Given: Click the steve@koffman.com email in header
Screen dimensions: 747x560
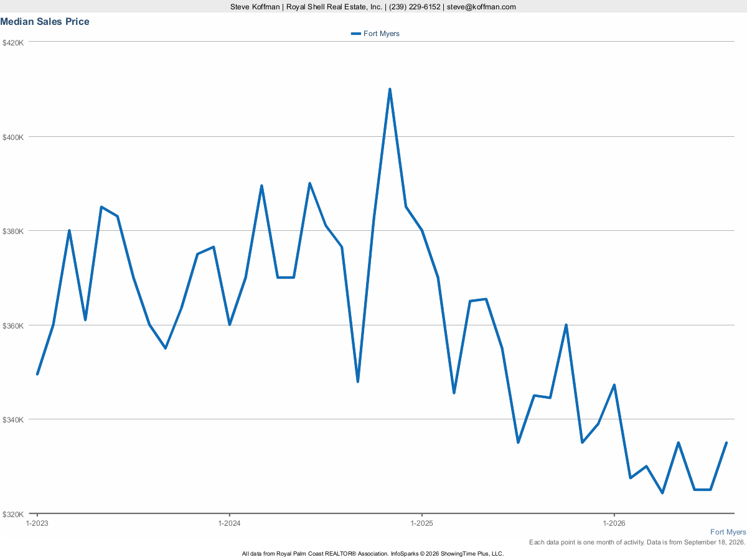Looking at the screenshot, I should pos(481,7).
